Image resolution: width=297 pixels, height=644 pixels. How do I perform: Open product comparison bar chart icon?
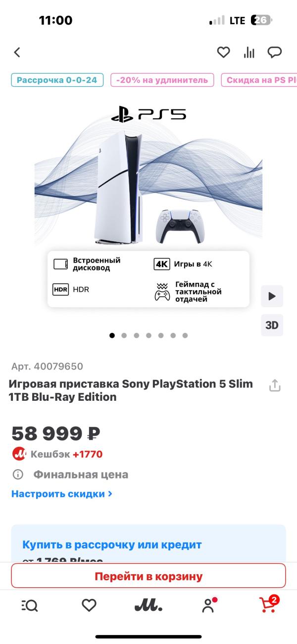pos(249,53)
